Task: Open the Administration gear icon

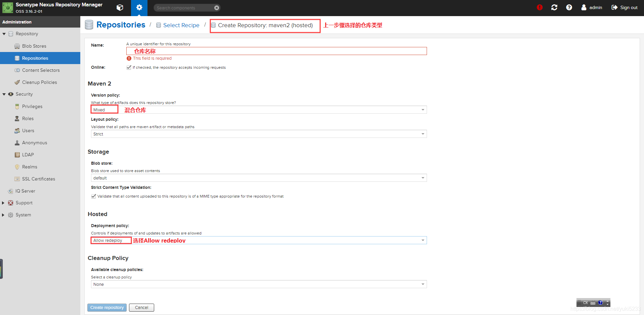Action: coord(139,8)
